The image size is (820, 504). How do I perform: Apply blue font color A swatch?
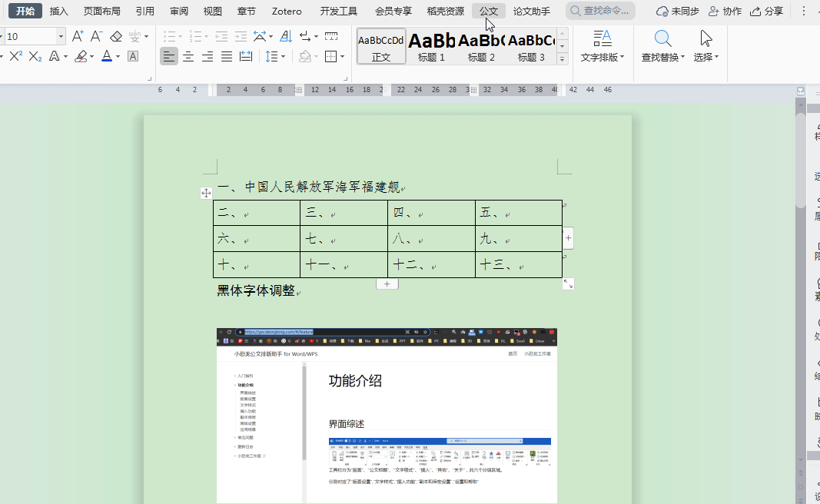click(107, 56)
